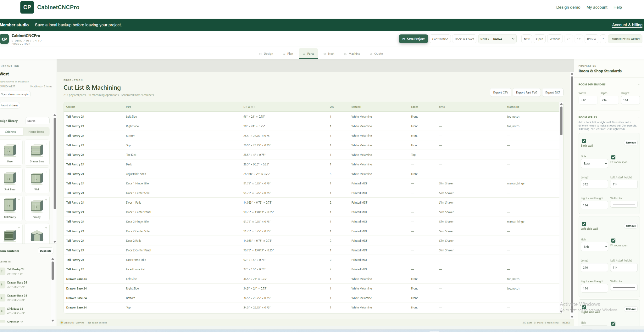Click the plus on Drawer Base card
Screen dimensions: 644x332
click(x=46, y=144)
